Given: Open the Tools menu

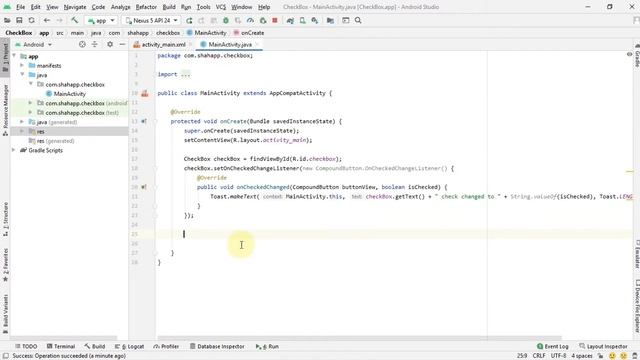Looking at the screenshot, I should point(203,7).
